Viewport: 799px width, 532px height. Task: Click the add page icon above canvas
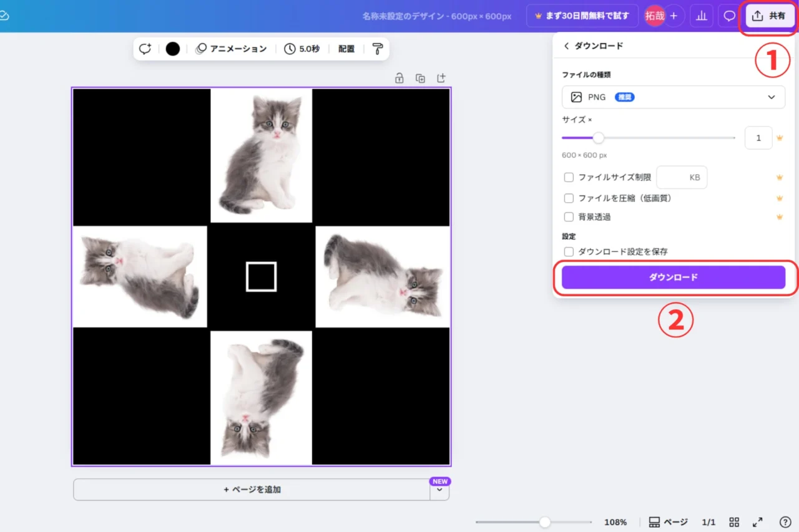441,78
